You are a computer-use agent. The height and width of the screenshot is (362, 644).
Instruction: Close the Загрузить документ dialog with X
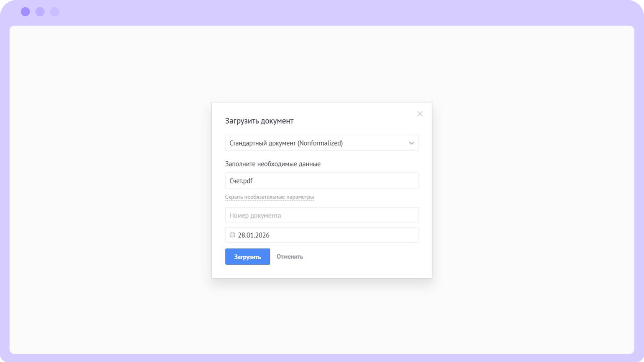(x=420, y=114)
